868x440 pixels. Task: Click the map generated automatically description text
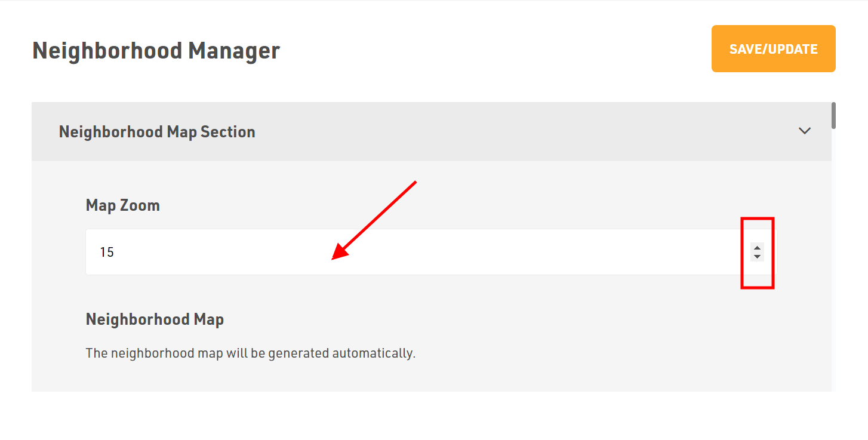tap(251, 353)
